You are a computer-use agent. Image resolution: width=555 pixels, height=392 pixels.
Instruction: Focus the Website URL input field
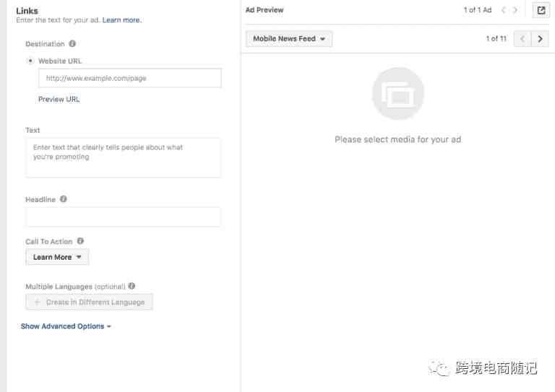(x=130, y=78)
